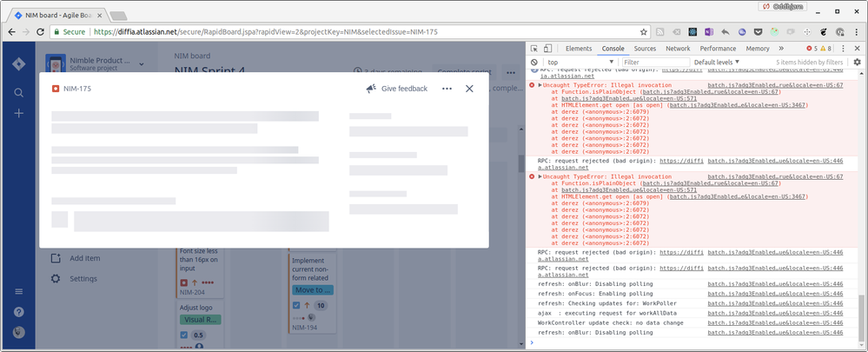This screenshot has width=868, height=352.
Task: Open the three-dot actions menu in the issue dialog
Action: click(447, 89)
